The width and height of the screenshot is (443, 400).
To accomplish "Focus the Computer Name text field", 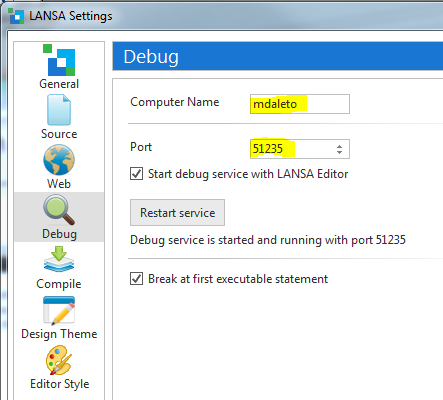I will tap(300, 104).
